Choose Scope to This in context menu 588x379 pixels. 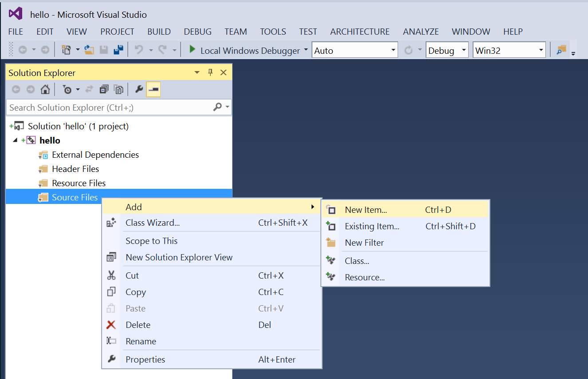pos(212,241)
